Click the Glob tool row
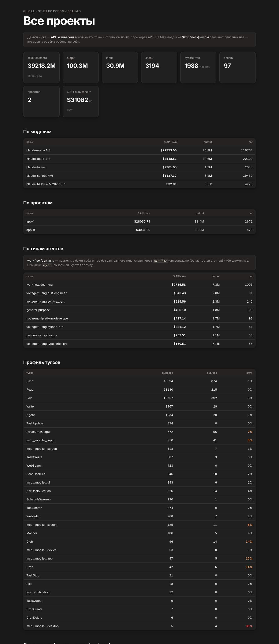 pyautogui.click(x=139, y=542)
